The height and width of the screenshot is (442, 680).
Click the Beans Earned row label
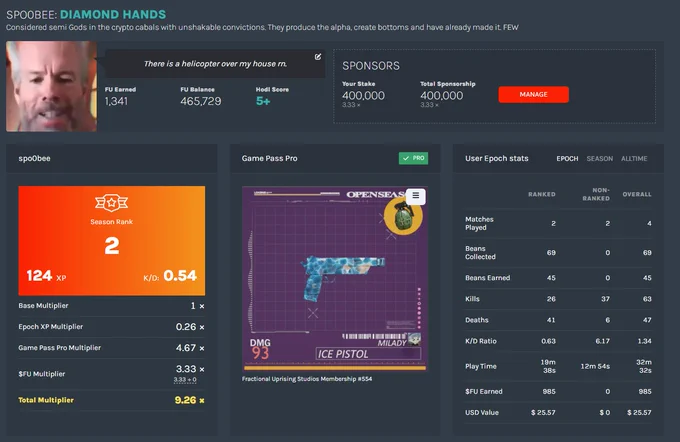[x=487, y=278]
